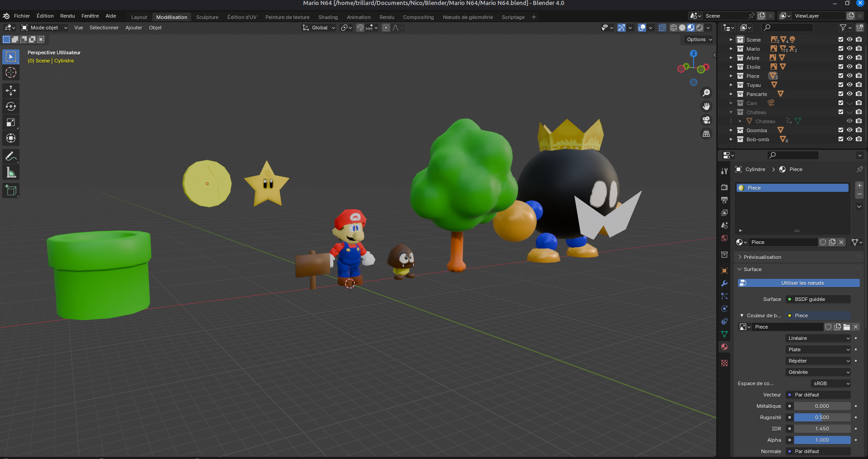Click the perspective/orthographic grid icon
The width and height of the screenshot is (868, 459).
(x=706, y=134)
